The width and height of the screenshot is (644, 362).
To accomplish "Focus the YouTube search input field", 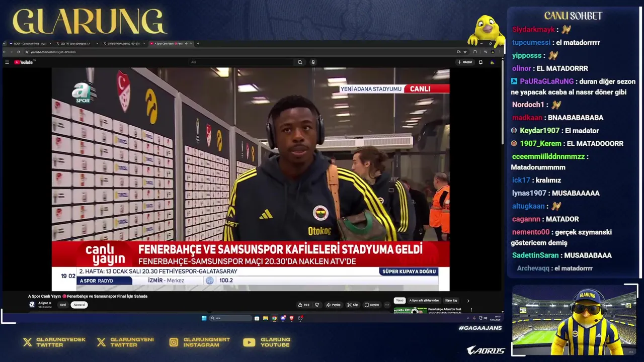I will [x=242, y=62].
